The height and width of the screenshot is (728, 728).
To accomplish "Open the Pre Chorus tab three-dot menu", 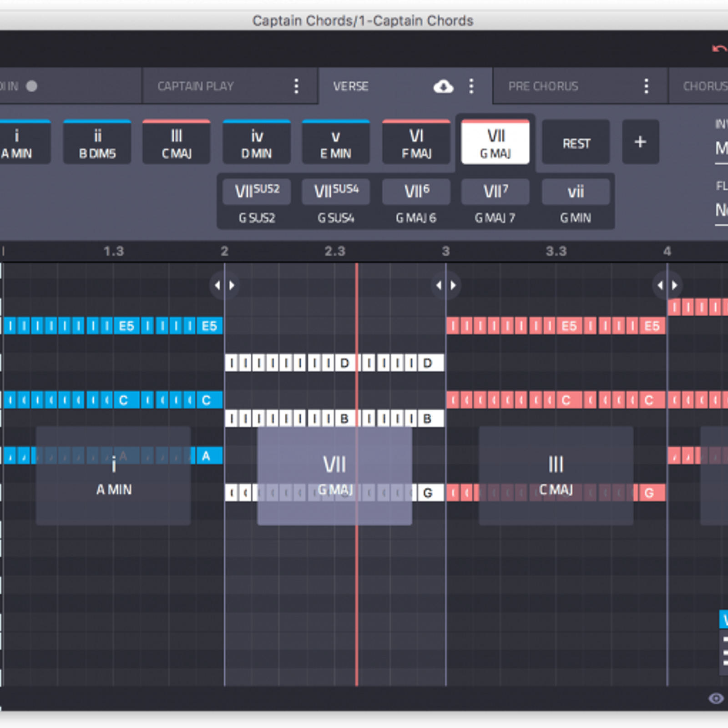I will pos(646,86).
